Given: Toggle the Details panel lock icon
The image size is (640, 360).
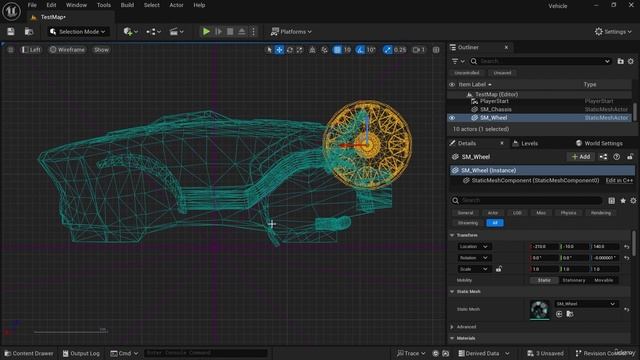Looking at the screenshot, I should pyautogui.click(x=630, y=157).
